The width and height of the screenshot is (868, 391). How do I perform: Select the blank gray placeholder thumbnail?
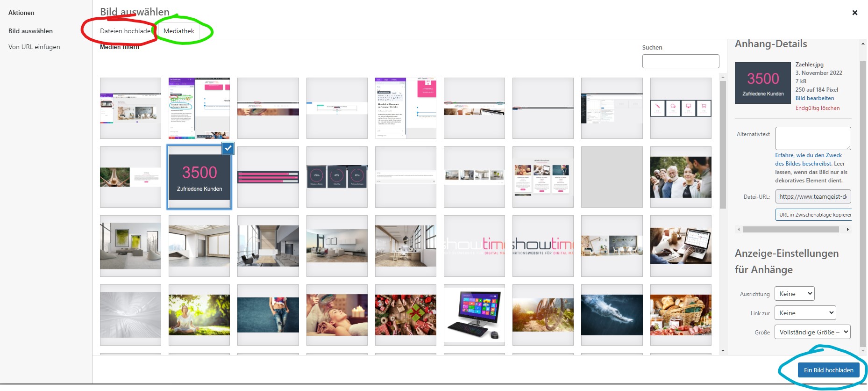(x=612, y=177)
